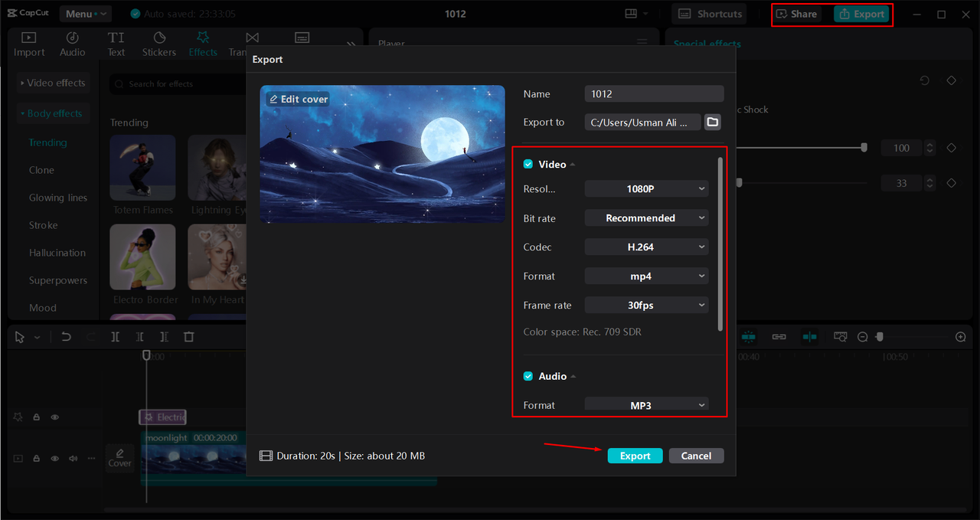Click the trash Delete icon in timeline
The image size is (980, 520).
pyautogui.click(x=189, y=337)
